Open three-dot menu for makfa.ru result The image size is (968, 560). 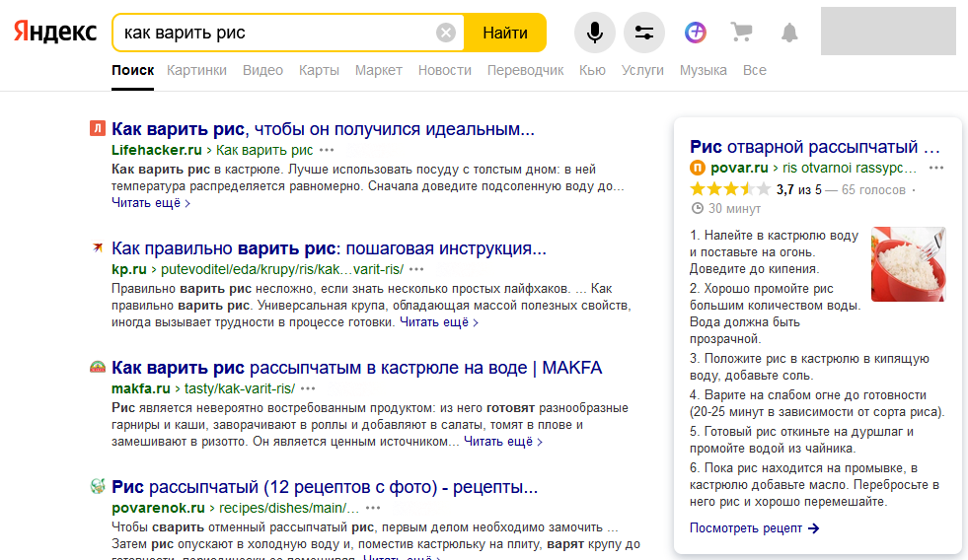point(309,388)
